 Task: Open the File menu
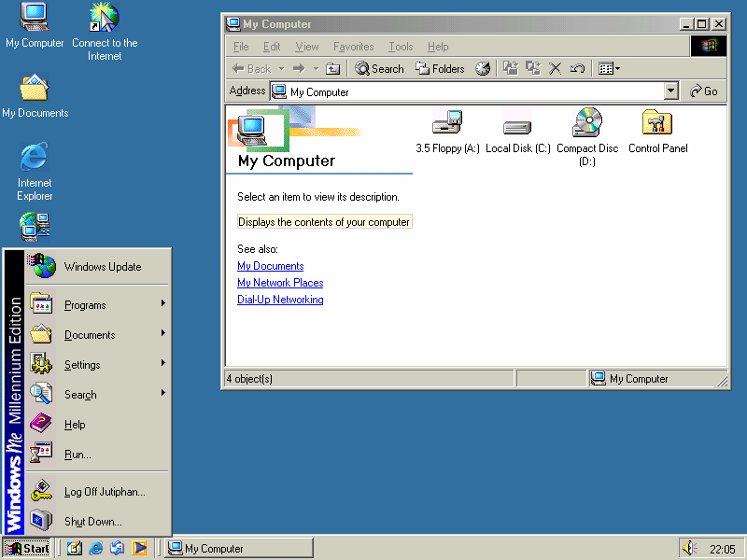(x=241, y=47)
